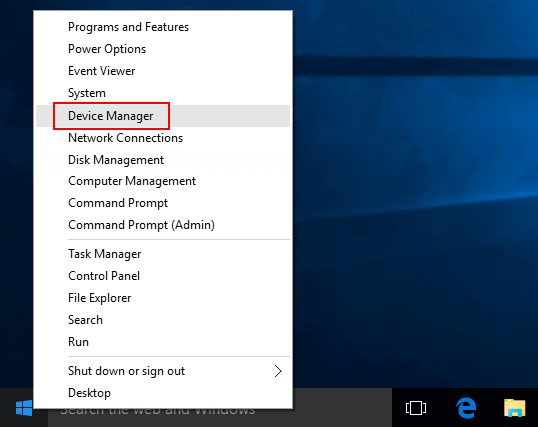The width and height of the screenshot is (538, 427).
Task: Open the Run dialog entry
Action: click(x=163, y=342)
